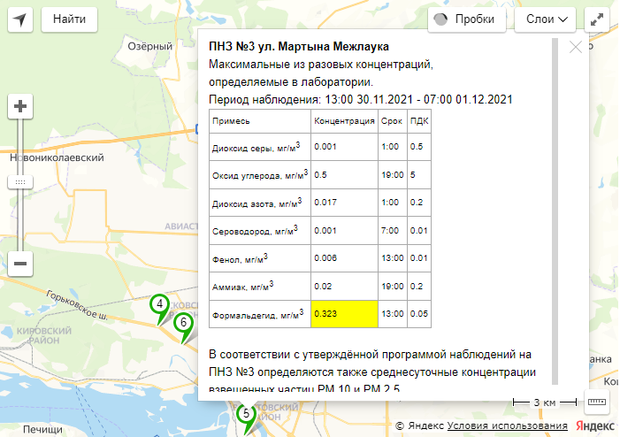Click the Формальдегид row label
This screenshot has width=620, height=437.
click(x=259, y=314)
